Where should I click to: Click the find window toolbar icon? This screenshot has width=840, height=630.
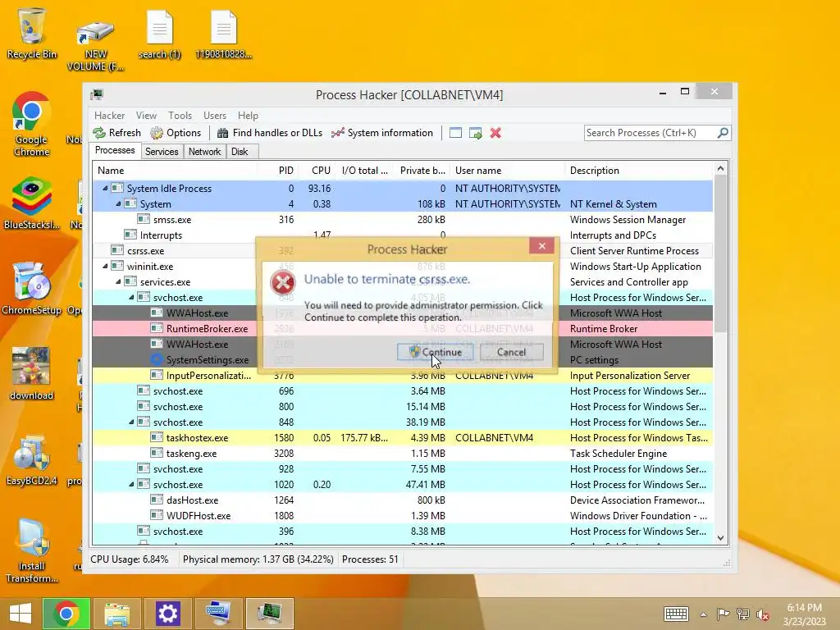(x=455, y=133)
